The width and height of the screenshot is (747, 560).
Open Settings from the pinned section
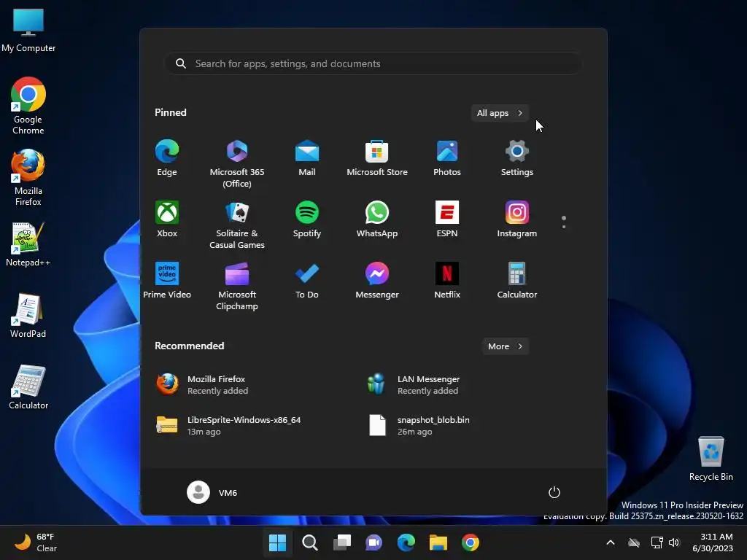point(517,158)
